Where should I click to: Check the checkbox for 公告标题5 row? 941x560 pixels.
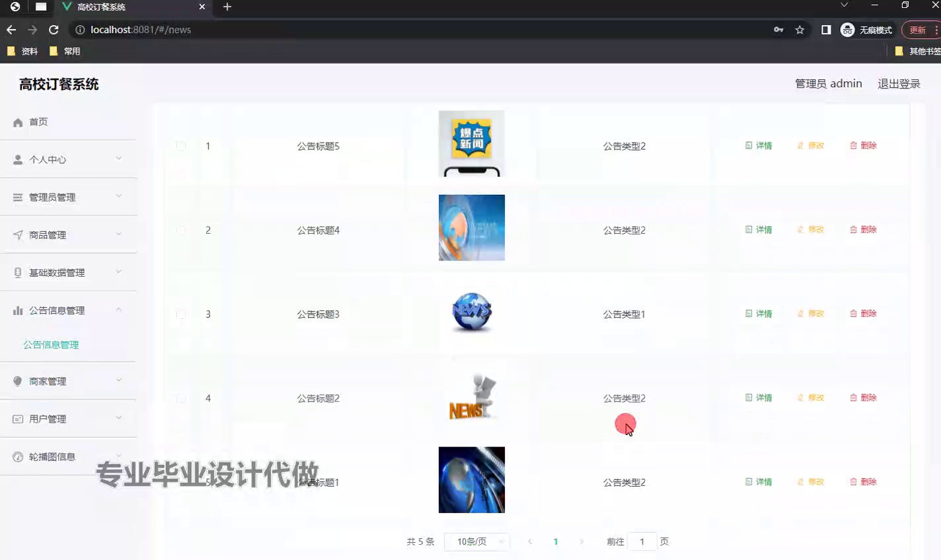pos(181,146)
